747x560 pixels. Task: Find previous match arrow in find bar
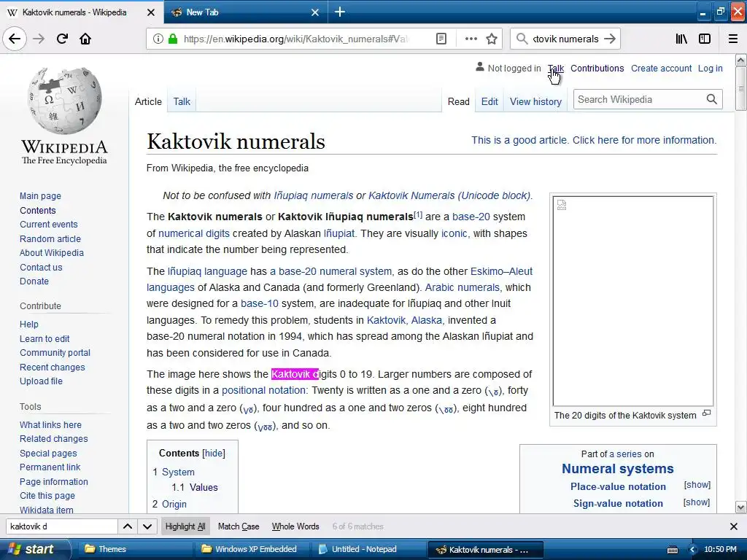click(x=127, y=526)
